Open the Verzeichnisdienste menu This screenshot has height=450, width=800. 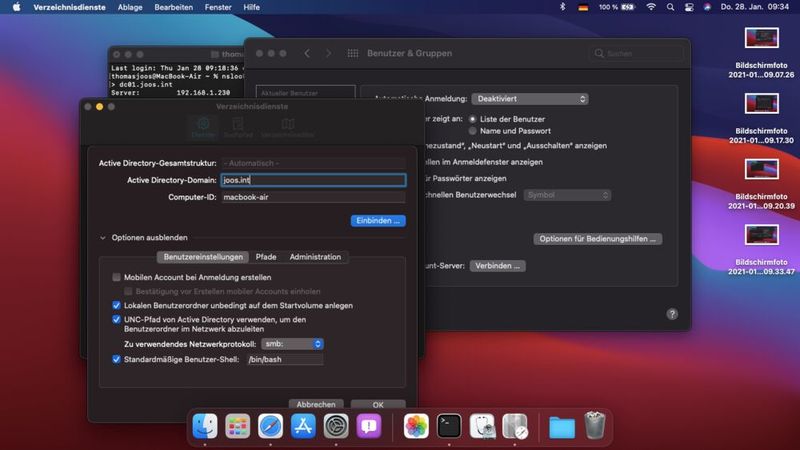tap(69, 7)
